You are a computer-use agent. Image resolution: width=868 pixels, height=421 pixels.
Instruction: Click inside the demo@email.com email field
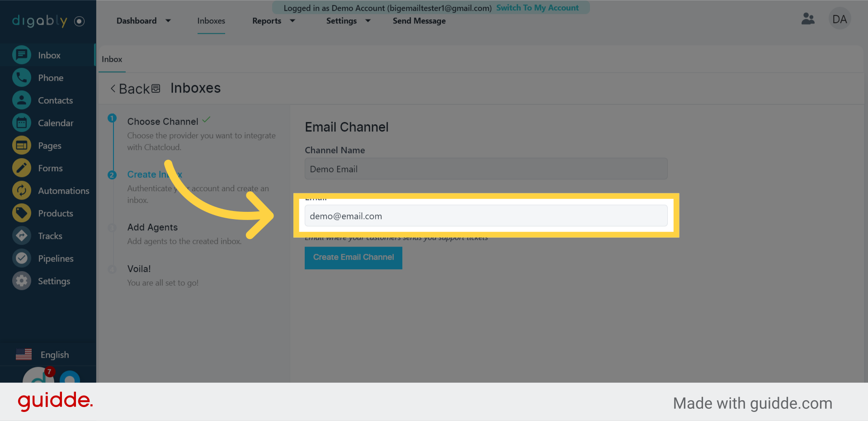486,216
